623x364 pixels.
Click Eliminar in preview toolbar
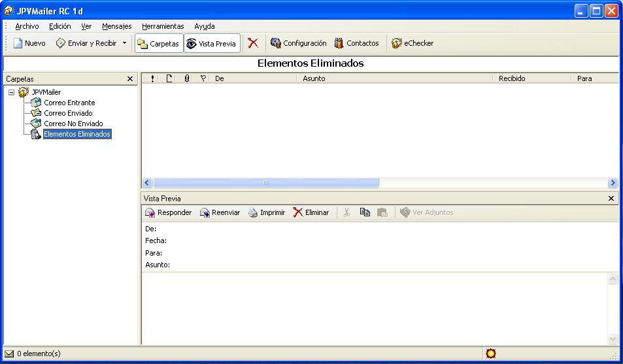tap(311, 212)
